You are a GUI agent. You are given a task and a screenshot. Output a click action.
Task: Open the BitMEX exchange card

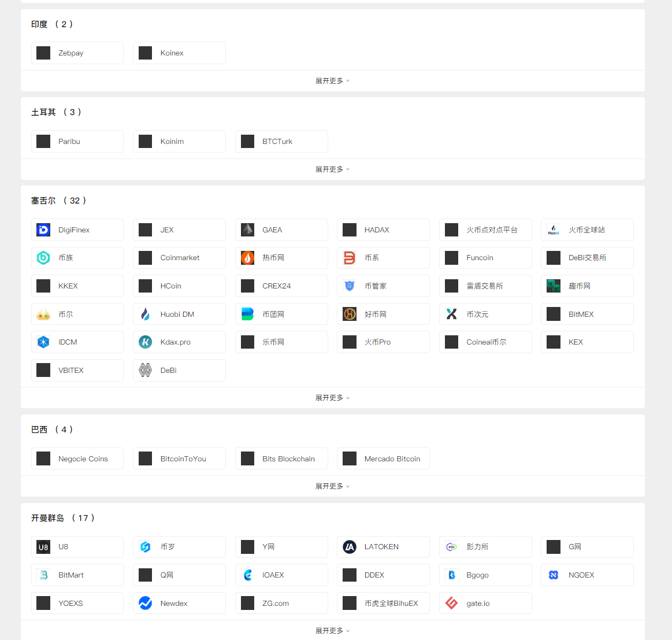click(588, 315)
